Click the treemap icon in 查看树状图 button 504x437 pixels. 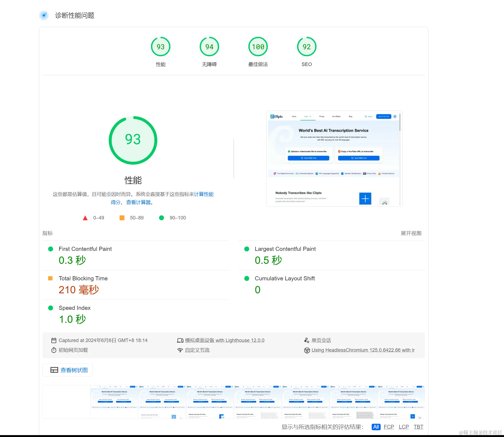54,370
